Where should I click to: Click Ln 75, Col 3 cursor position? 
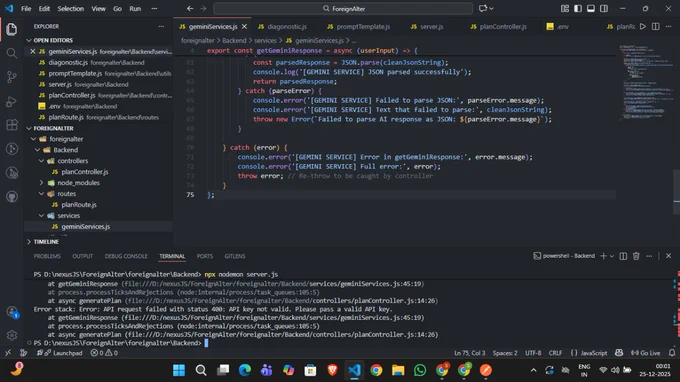coord(469,353)
